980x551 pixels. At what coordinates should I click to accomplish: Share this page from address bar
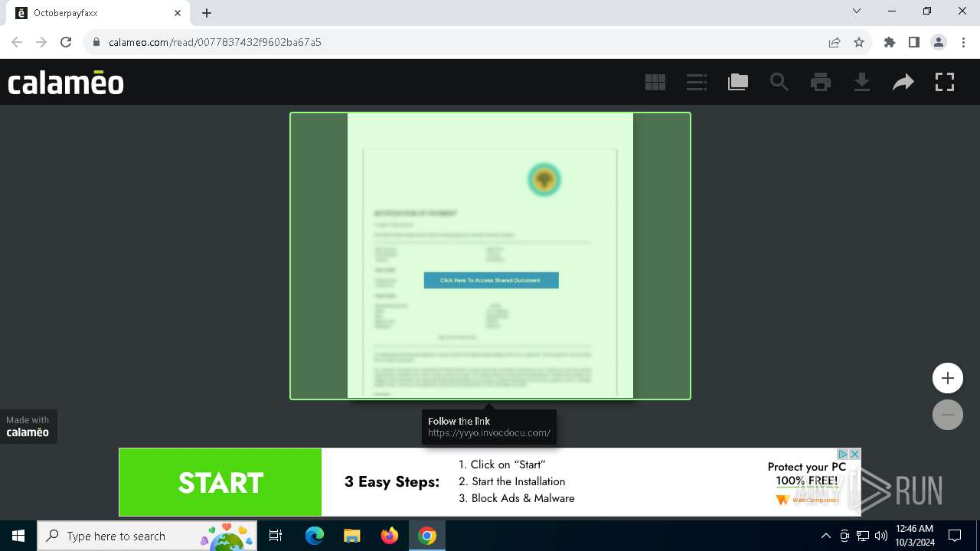(835, 42)
